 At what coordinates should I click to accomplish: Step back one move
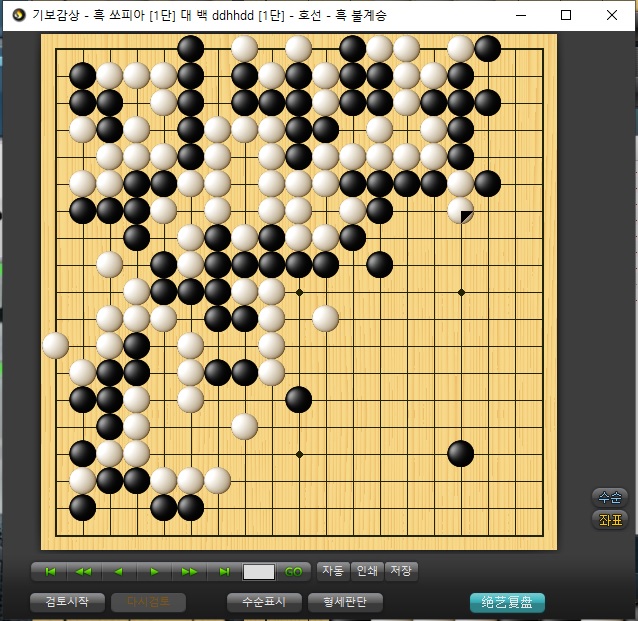[x=119, y=571]
